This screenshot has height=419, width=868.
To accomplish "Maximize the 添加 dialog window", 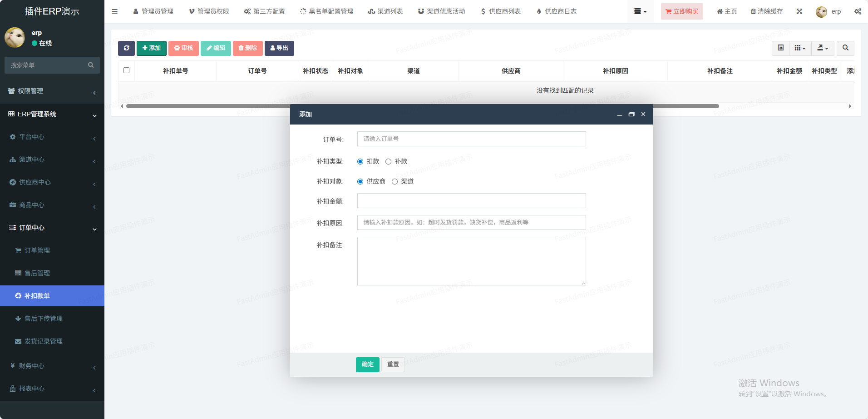I will coord(631,115).
